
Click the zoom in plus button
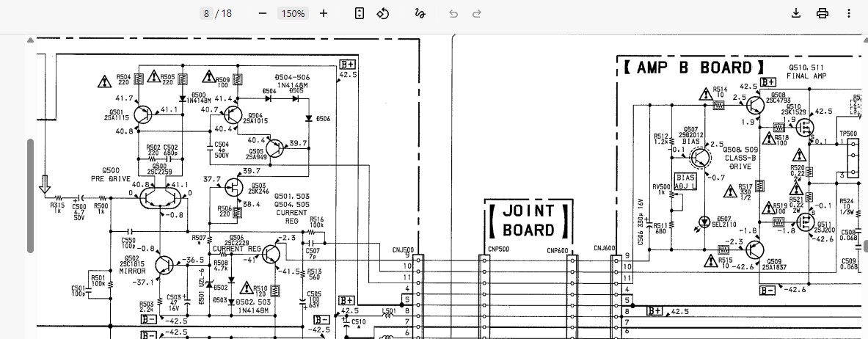pyautogui.click(x=324, y=13)
